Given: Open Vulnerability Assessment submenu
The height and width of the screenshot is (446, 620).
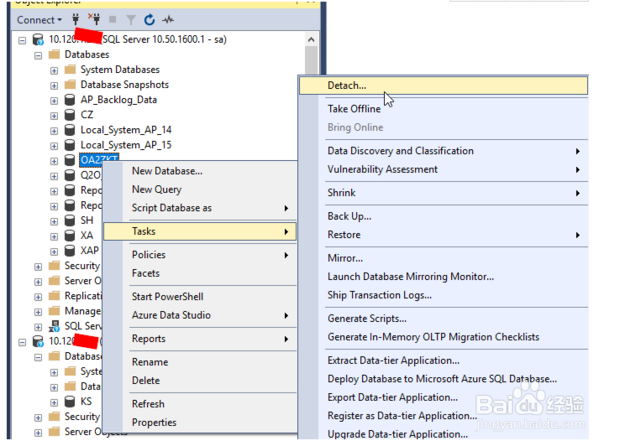Looking at the screenshot, I should coord(443,169).
